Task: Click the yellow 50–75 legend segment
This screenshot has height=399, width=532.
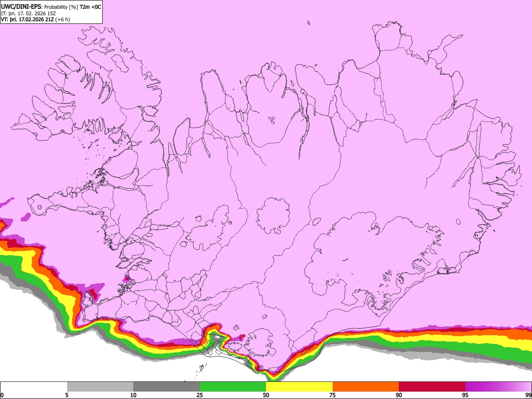Action: point(299,387)
